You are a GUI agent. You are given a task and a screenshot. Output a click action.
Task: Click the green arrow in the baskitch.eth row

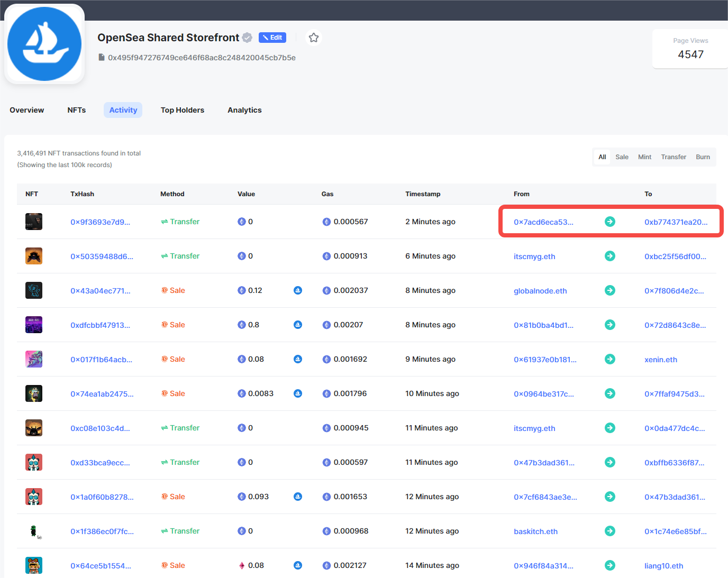610,531
